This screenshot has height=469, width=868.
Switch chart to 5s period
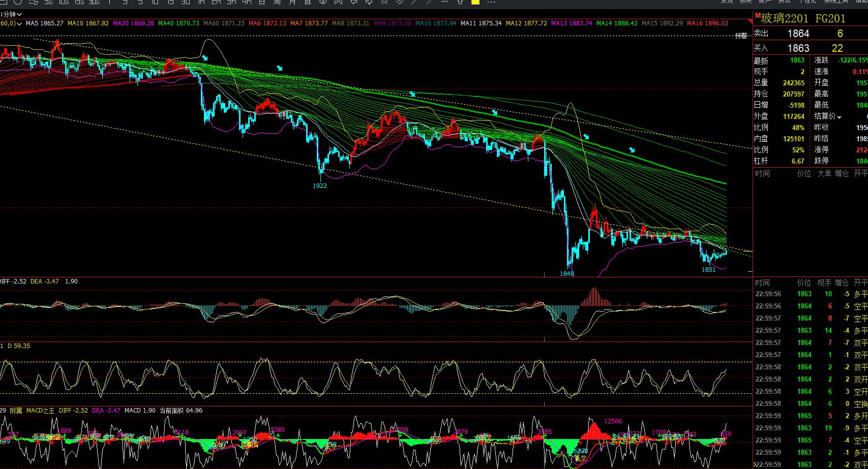(48, 2)
